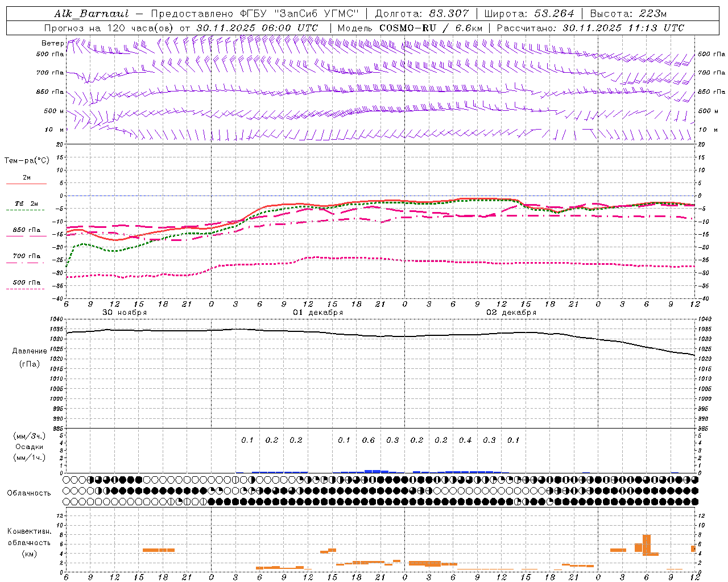Click the Высота: 223м label

click(x=628, y=14)
